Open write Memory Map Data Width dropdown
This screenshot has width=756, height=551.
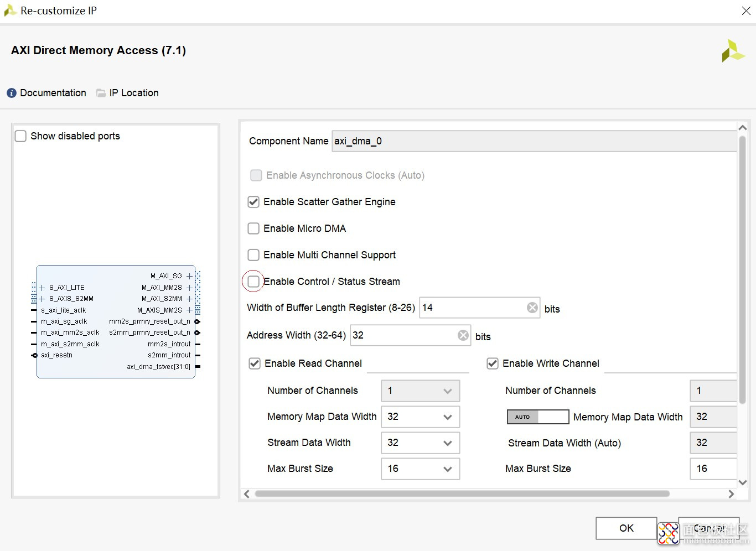(x=713, y=417)
